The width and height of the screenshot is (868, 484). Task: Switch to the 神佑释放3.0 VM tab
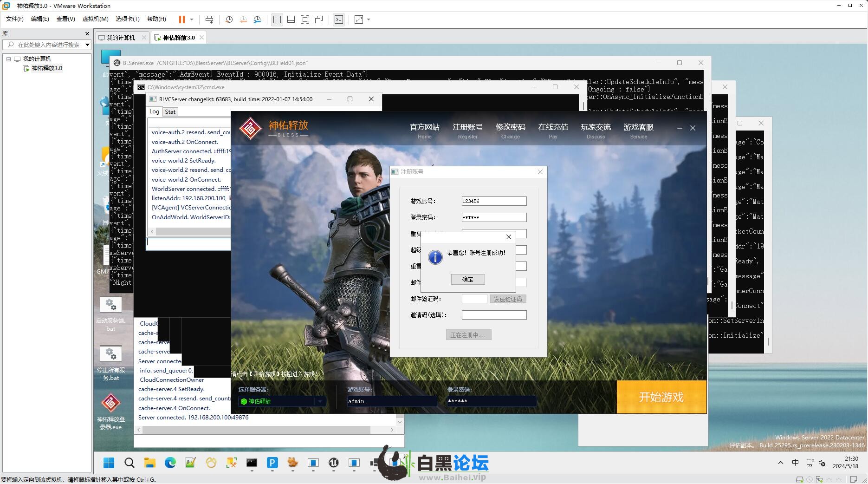(x=179, y=38)
